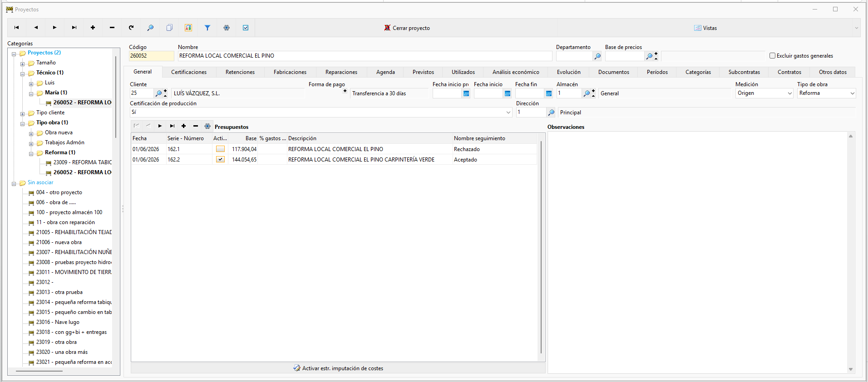Click the duplicate record icon
This screenshot has width=868, height=382.
pyautogui.click(x=169, y=28)
